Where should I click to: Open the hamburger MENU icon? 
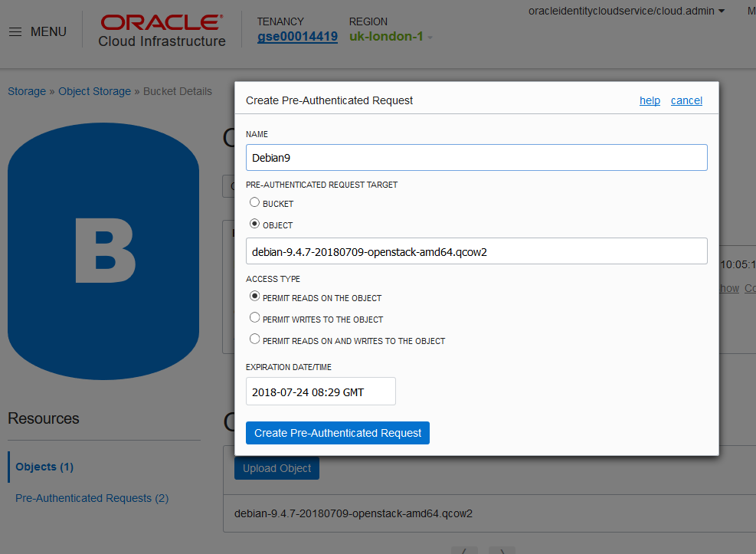point(15,32)
